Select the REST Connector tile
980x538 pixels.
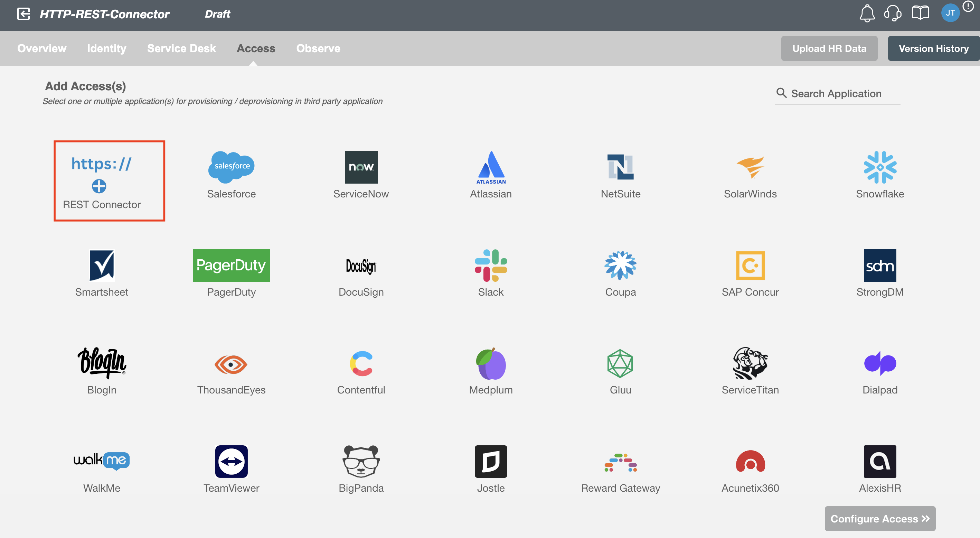[x=109, y=181]
